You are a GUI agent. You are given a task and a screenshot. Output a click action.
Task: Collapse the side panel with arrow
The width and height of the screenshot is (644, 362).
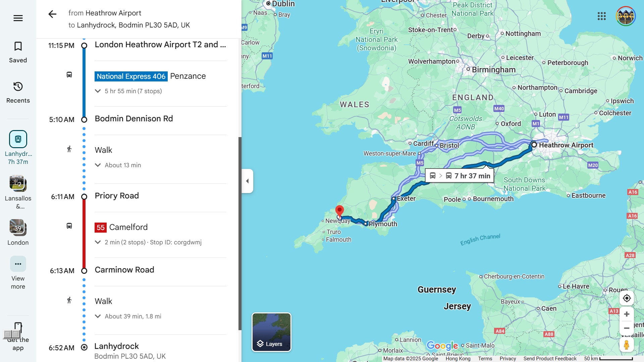click(x=248, y=181)
